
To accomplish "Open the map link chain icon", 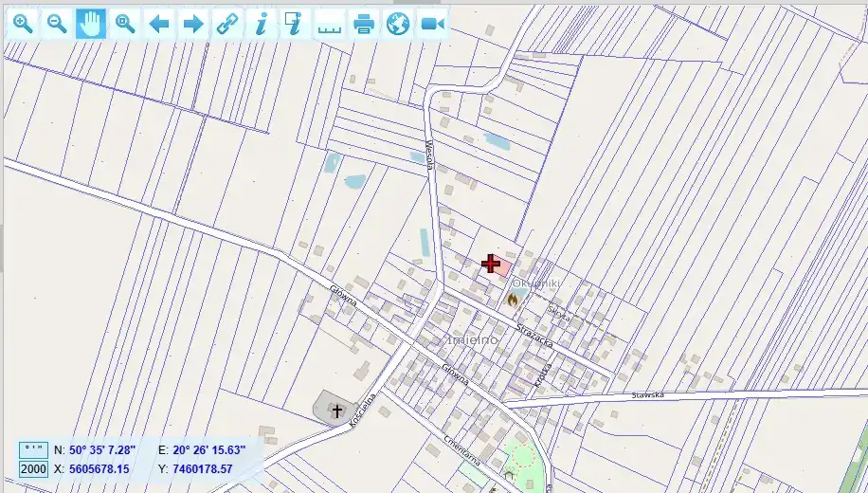I will [x=227, y=24].
